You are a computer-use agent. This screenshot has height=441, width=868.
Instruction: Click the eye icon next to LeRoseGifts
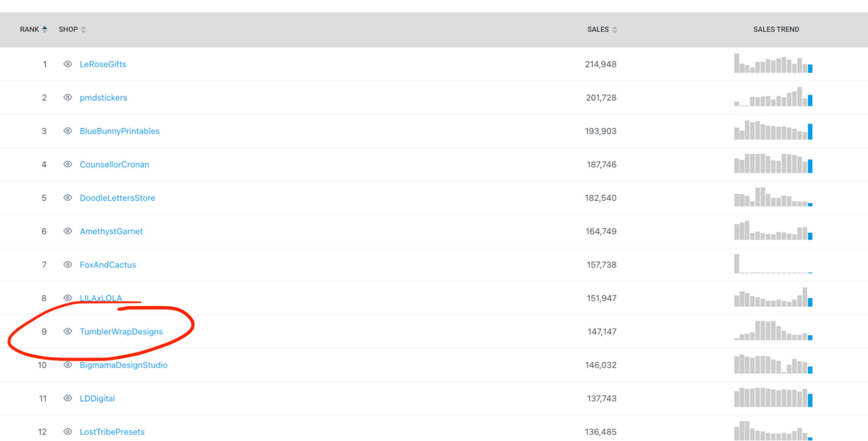coord(67,64)
